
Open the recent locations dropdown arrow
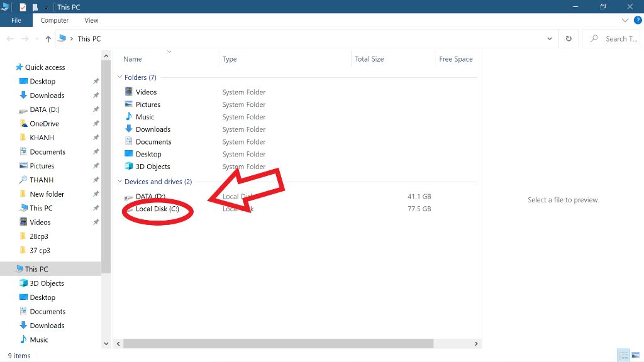(36, 38)
